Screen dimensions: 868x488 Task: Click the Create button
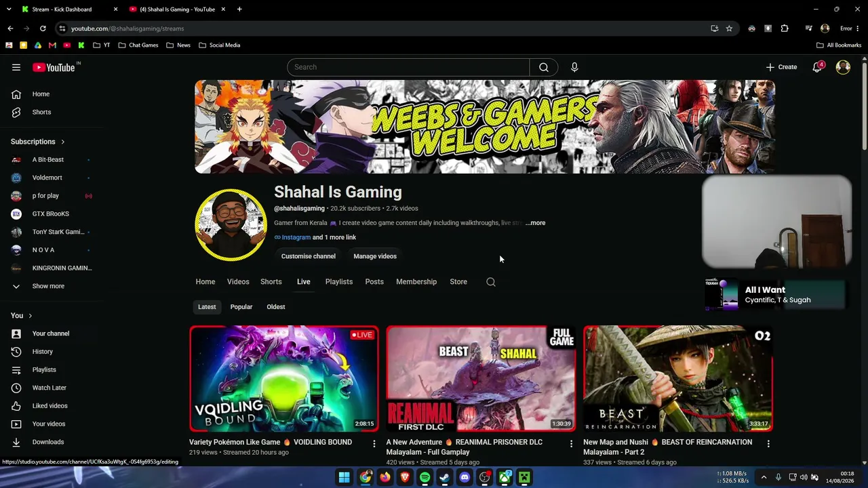tap(781, 67)
